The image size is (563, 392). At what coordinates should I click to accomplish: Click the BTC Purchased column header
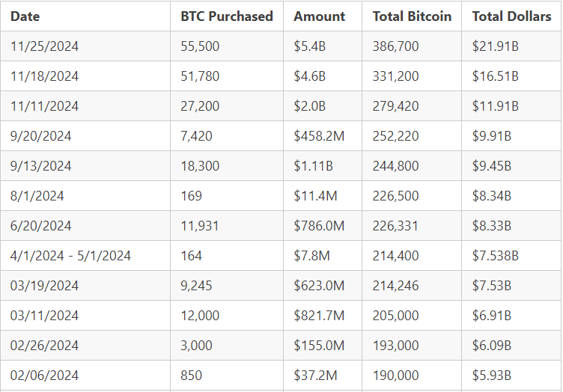[x=226, y=16]
